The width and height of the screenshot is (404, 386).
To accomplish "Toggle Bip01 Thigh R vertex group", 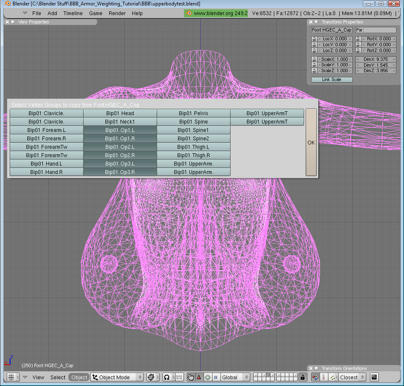I will (x=193, y=155).
